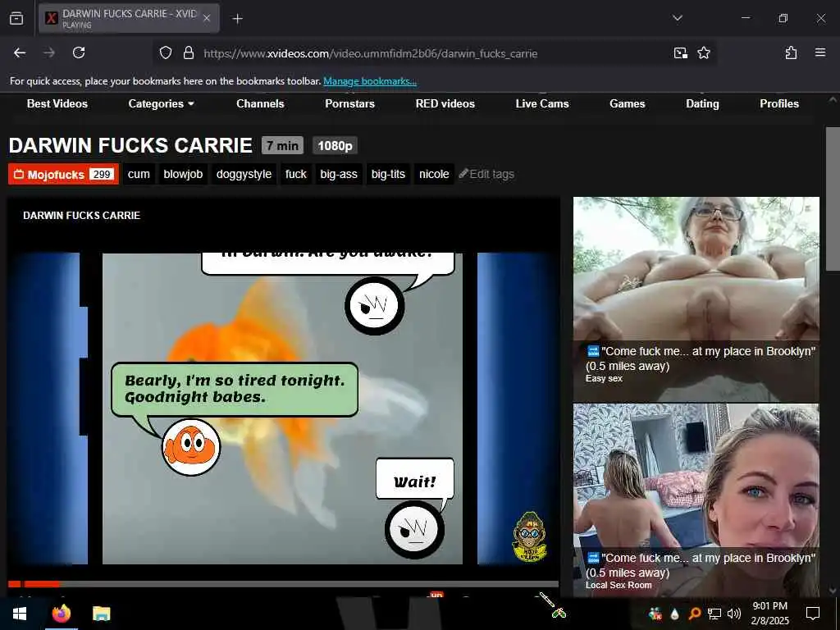The width and height of the screenshot is (840, 630).
Task: Open the Firefox hamburger application menu
Action: pos(819,52)
